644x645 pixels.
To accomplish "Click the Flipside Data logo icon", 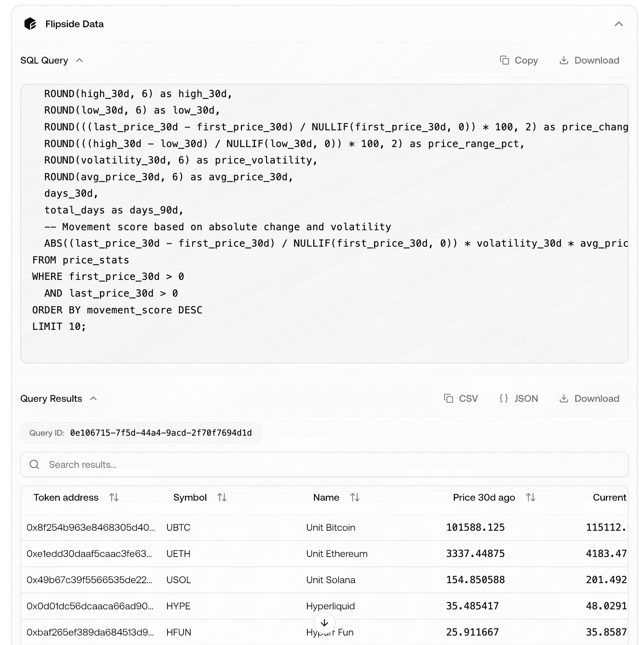I will [x=30, y=24].
